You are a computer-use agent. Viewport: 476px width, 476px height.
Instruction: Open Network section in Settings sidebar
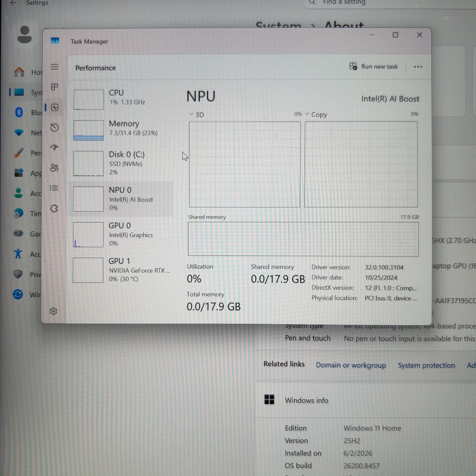click(x=28, y=133)
